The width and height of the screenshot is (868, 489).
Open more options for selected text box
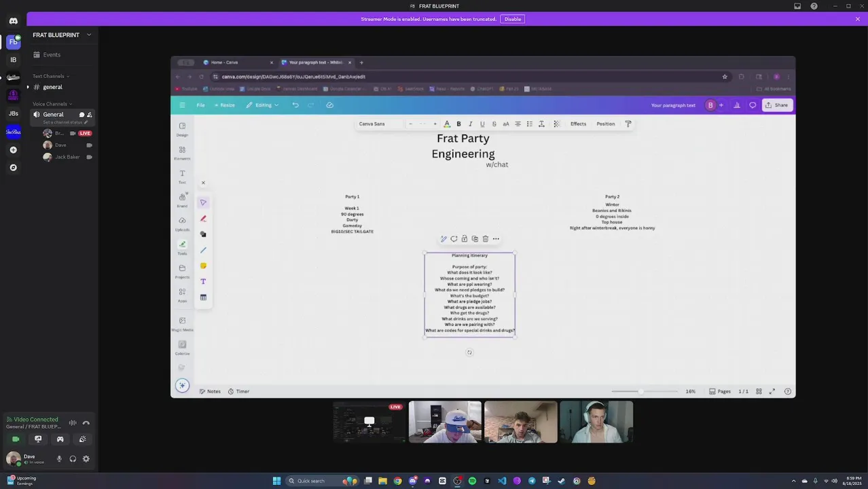tap(496, 239)
